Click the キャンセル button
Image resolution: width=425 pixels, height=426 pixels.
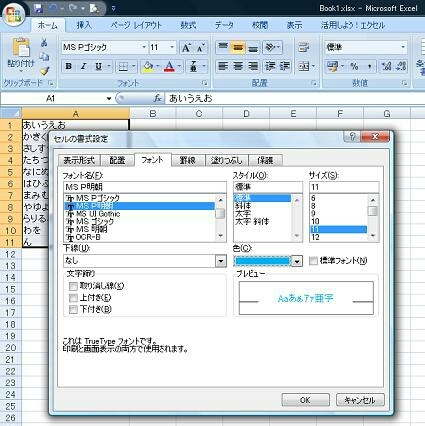click(x=360, y=400)
